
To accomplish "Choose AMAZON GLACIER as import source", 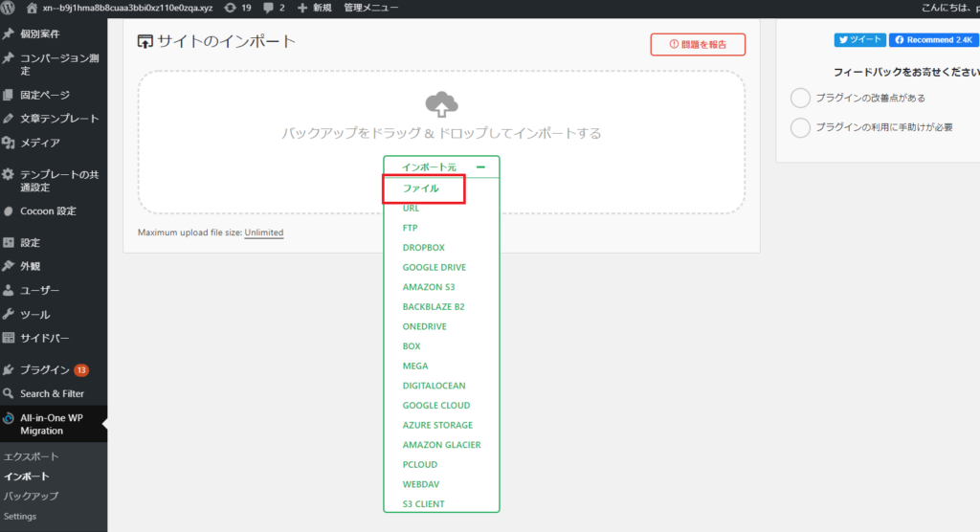I will point(442,445).
